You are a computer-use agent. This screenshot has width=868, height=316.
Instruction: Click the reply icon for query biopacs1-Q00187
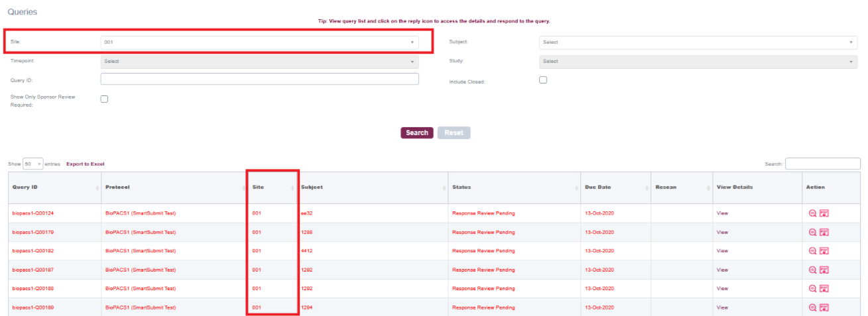[x=812, y=270]
